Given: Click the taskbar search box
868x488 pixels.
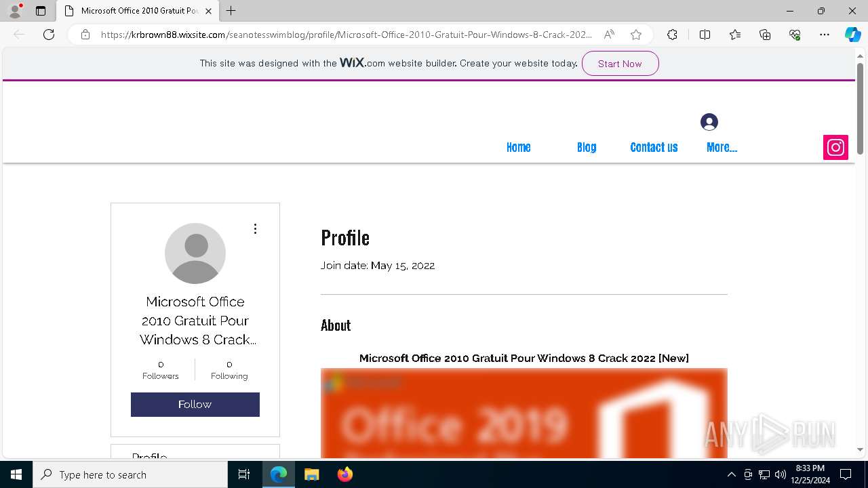Looking at the screenshot, I should 130,474.
